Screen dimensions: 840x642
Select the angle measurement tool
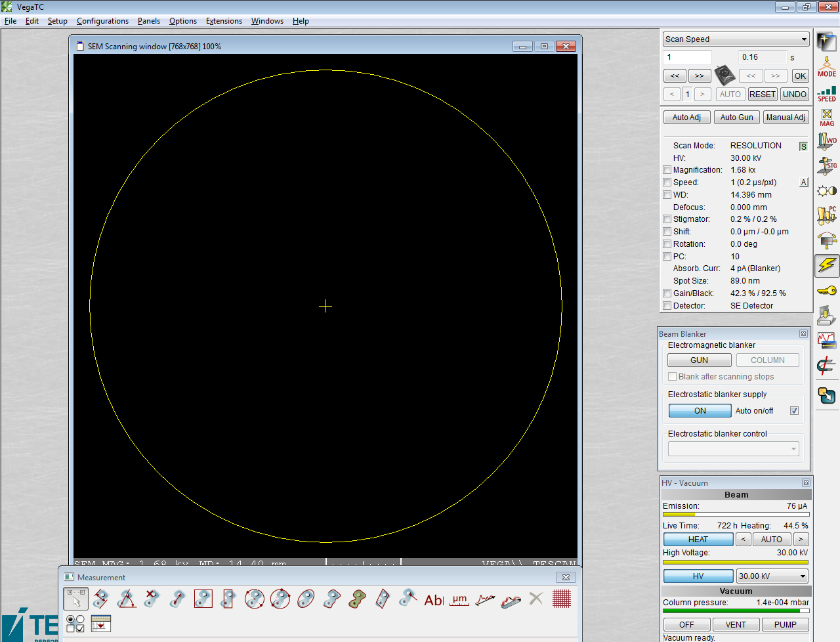127,599
